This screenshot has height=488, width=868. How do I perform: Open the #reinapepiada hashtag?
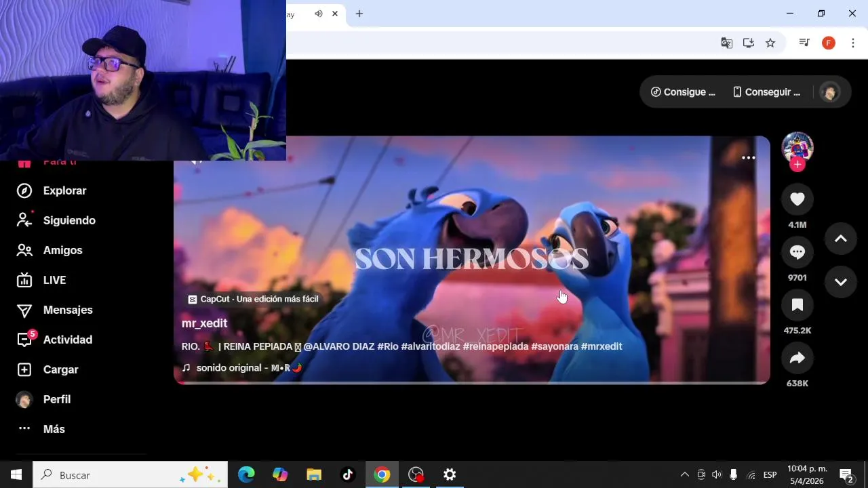click(x=496, y=346)
